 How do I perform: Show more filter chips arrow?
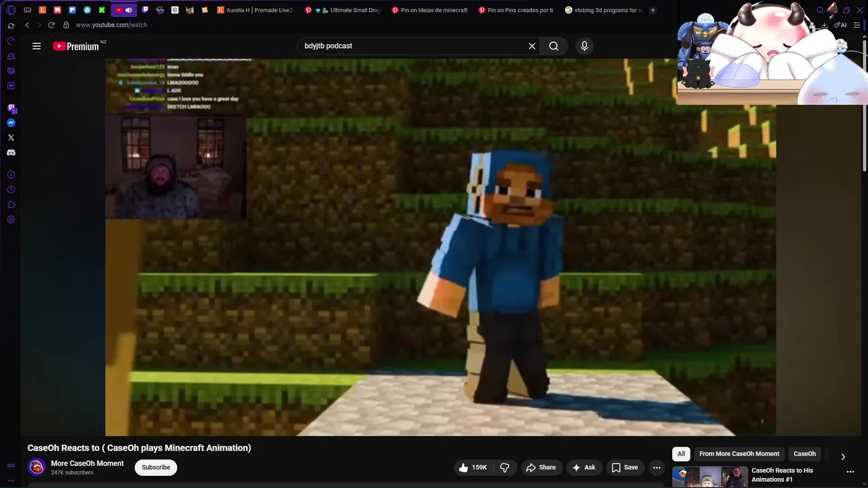(x=843, y=457)
